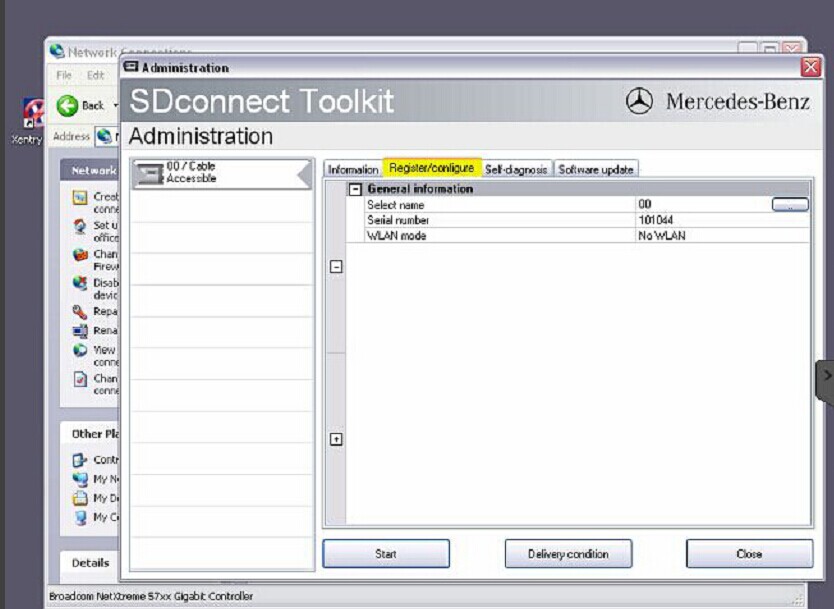Open the Control Panel icon under Other Places
Image resolution: width=834 pixels, height=609 pixels.
click(80, 460)
